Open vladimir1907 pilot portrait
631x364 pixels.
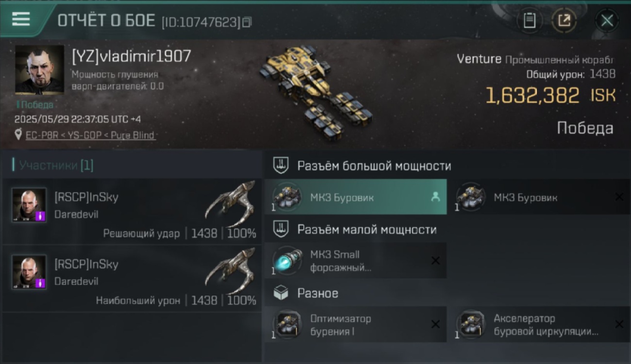click(x=39, y=69)
